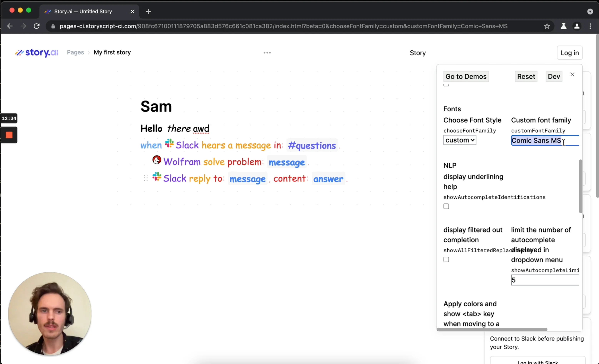Click the story.ai logo
599x364 pixels.
point(37,53)
